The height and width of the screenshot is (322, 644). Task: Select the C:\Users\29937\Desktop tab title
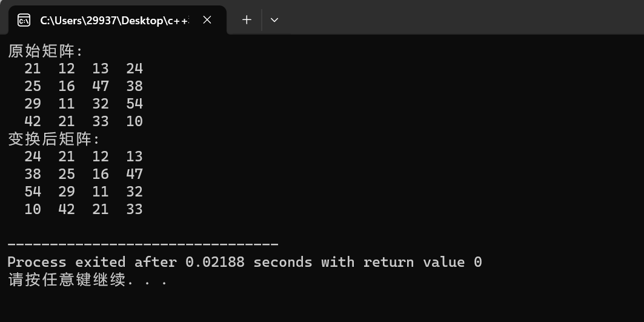tap(115, 21)
